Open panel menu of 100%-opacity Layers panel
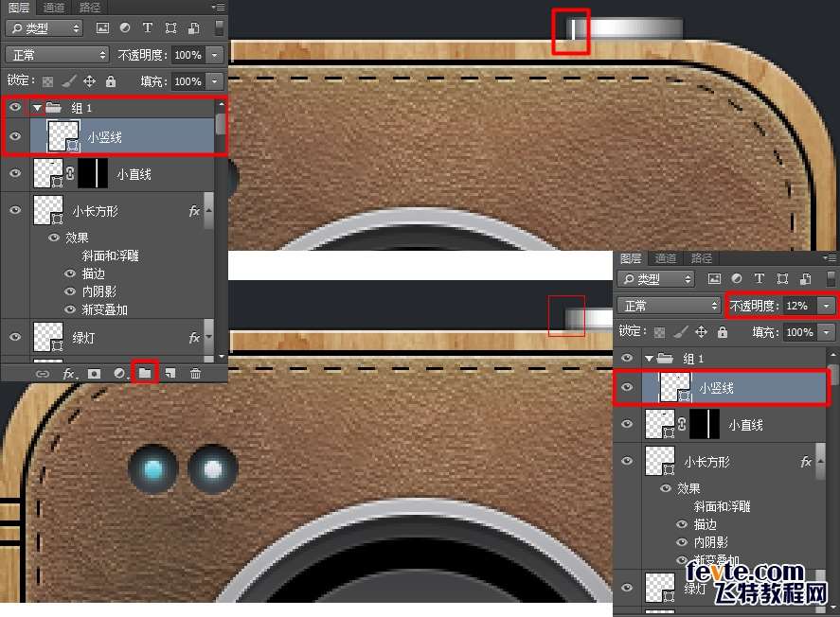 (219, 7)
